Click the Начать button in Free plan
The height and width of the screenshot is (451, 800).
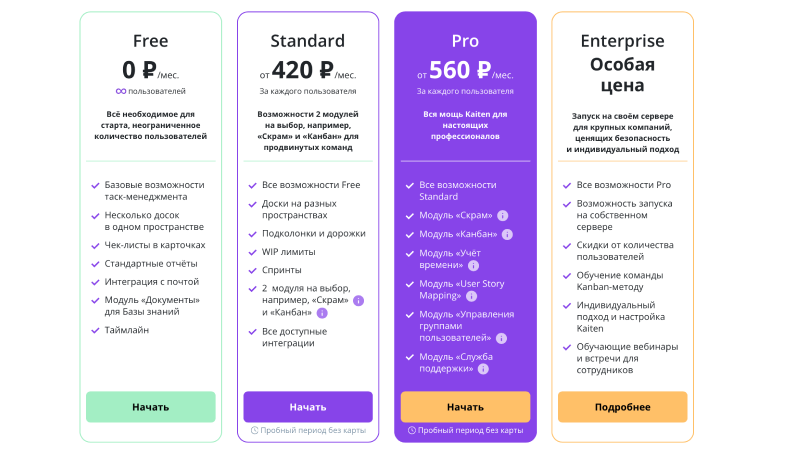coord(151,407)
